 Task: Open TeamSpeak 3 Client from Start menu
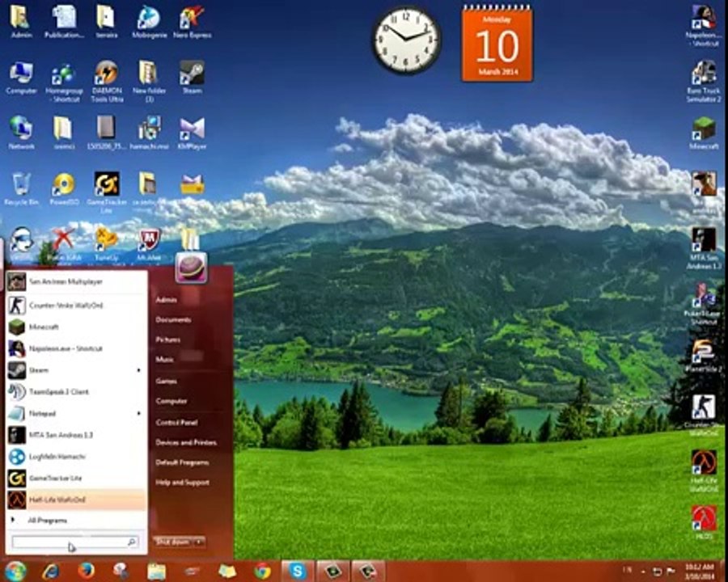tap(77, 392)
